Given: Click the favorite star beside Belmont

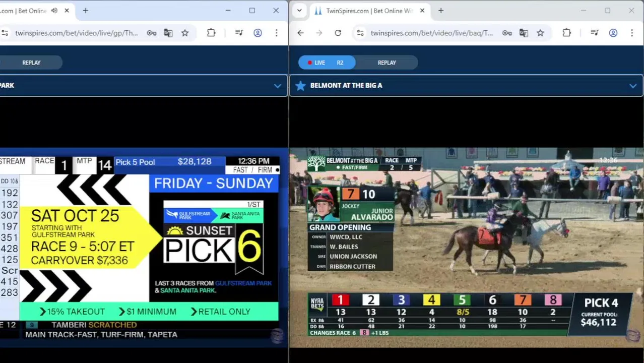Looking at the screenshot, I should [x=300, y=86].
